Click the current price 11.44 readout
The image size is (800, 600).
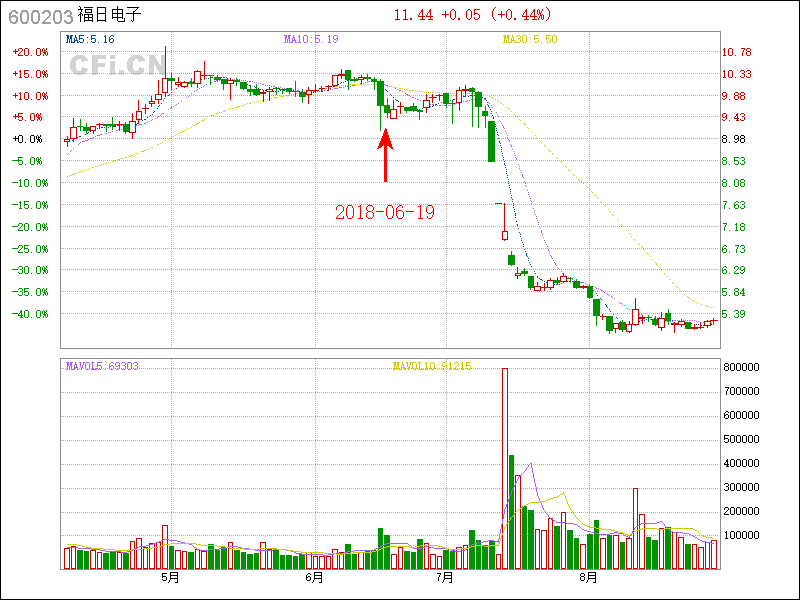(x=412, y=15)
